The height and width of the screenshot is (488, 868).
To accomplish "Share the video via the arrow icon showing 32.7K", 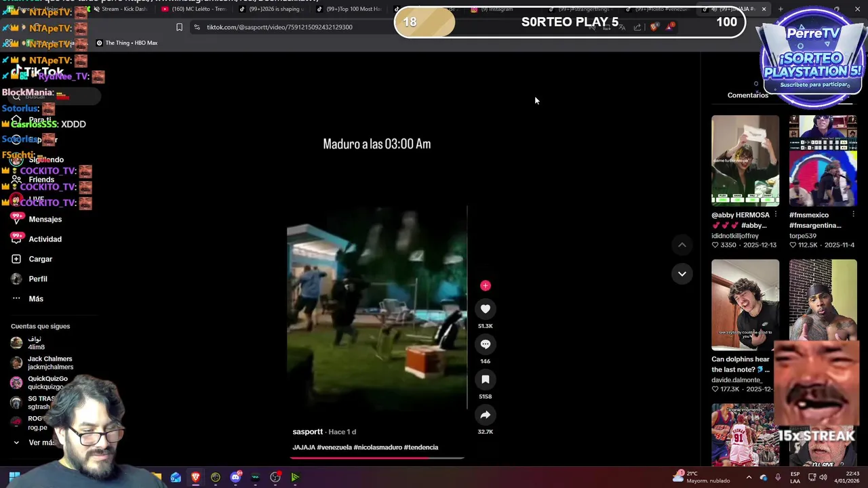I will (x=485, y=415).
